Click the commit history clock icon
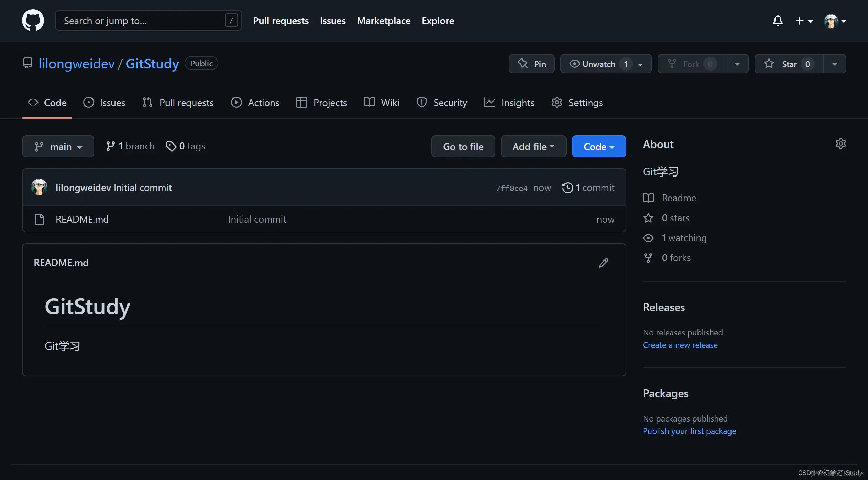Image resolution: width=868 pixels, height=480 pixels. coord(568,188)
